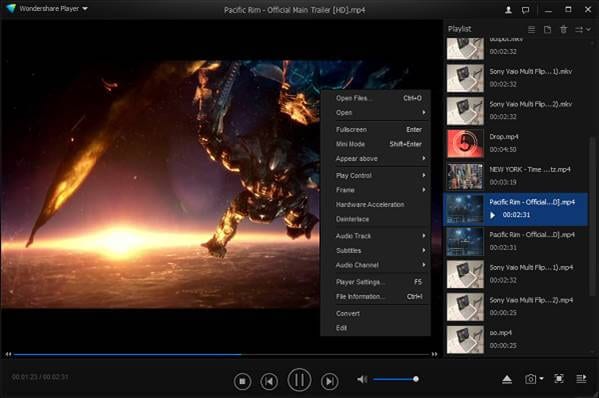Toggle the playlist panel icon

[581, 379]
